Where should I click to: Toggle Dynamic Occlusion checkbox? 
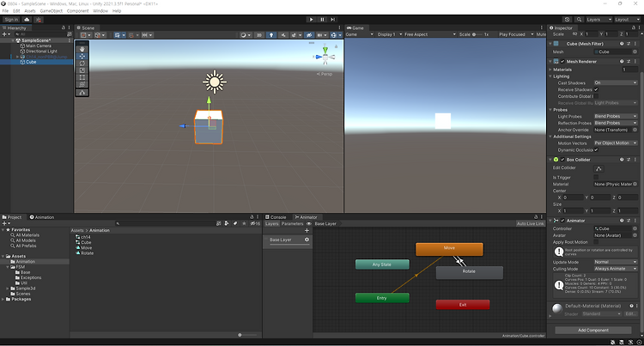(x=596, y=149)
